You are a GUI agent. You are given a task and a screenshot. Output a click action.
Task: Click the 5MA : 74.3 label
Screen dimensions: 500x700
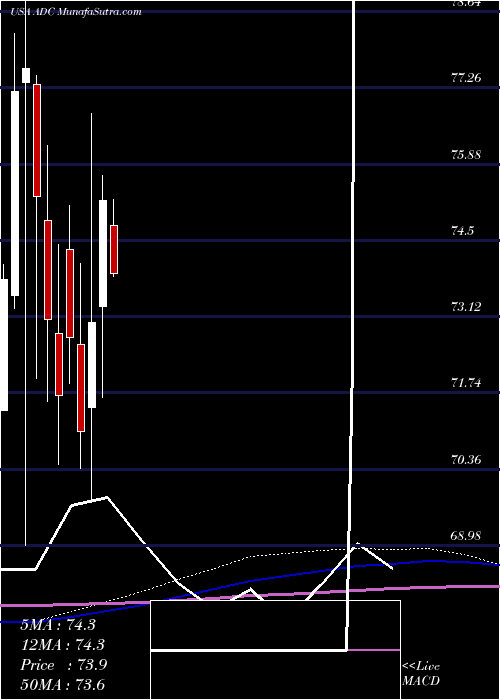[58, 625]
